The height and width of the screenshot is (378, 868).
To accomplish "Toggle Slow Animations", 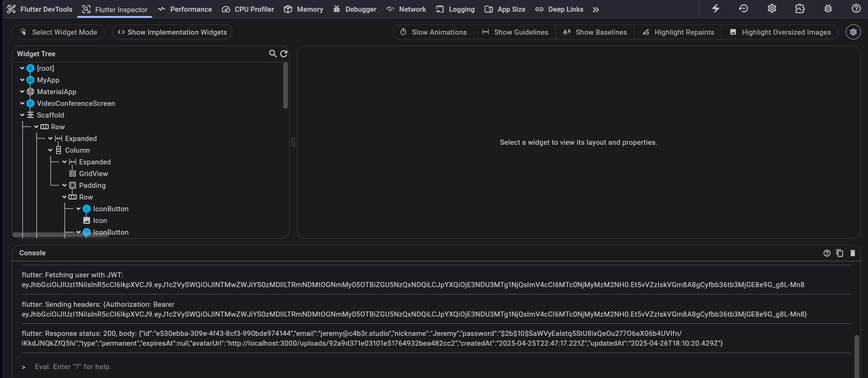I will (433, 32).
